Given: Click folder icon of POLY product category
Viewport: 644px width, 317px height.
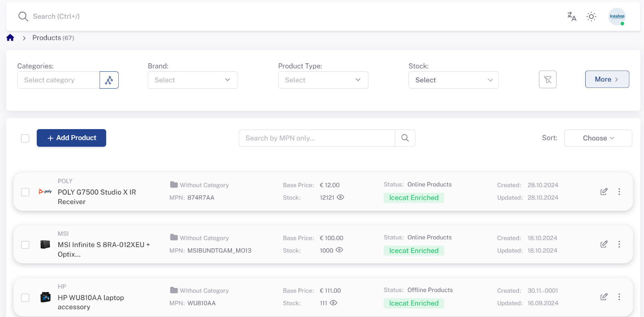Looking at the screenshot, I should click(x=174, y=184).
